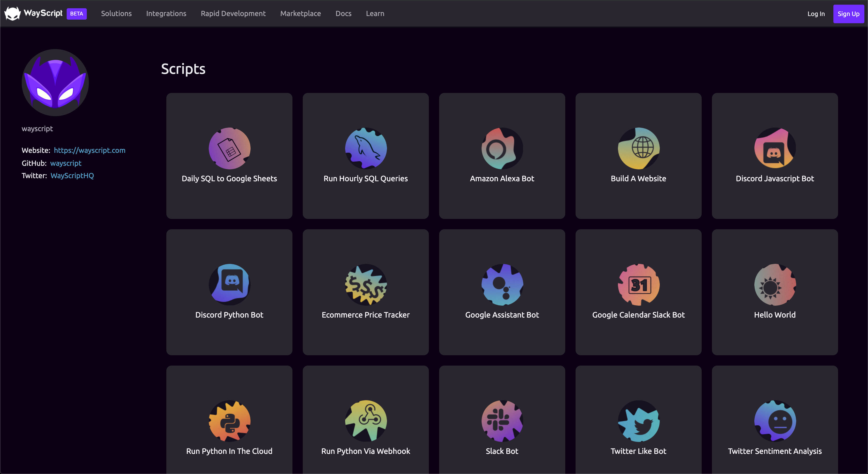The image size is (868, 474).
Task: Select the 'Google Assistant Bot' title text
Action: pyautogui.click(x=502, y=315)
